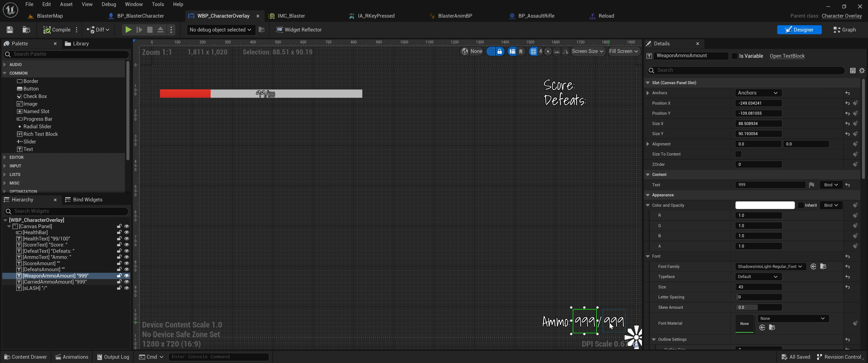
Task: Click the Open TextBlock link
Action: pyautogui.click(x=787, y=56)
